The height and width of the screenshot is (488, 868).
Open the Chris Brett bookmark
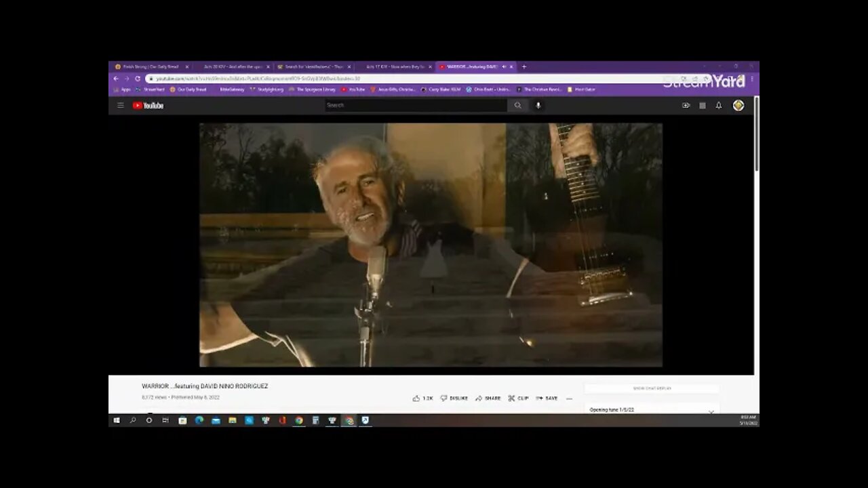pyautogui.click(x=489, y=89)
